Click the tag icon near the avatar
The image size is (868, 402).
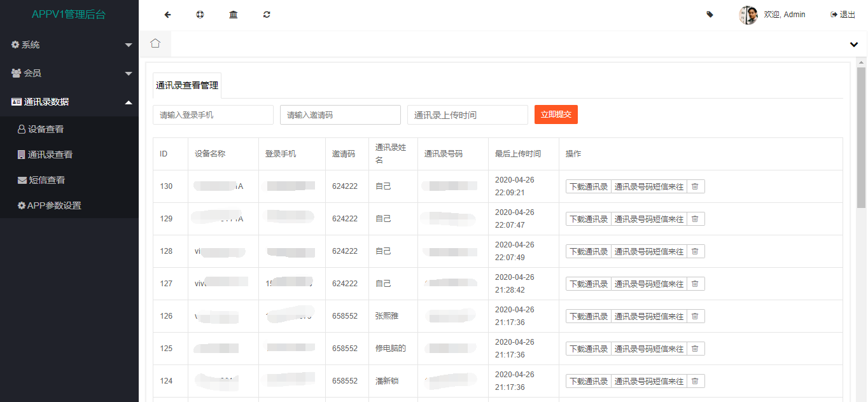click(x=710, y=15)
